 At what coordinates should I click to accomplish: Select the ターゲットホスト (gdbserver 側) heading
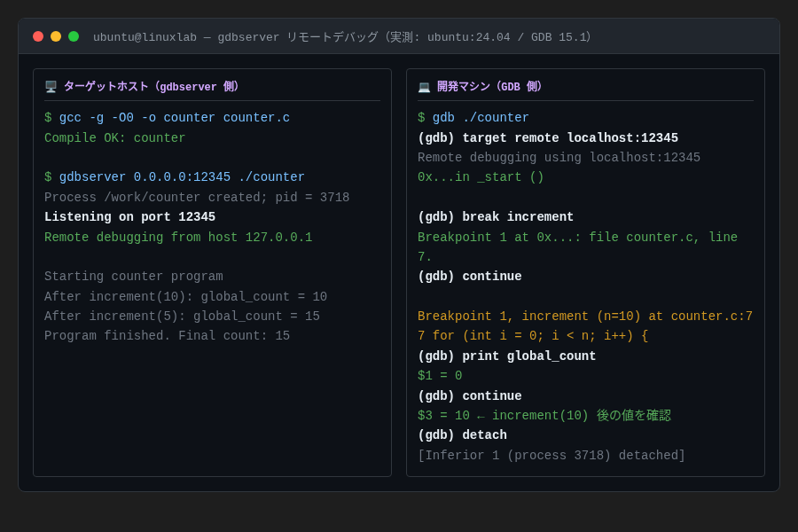(x=151, y=87)
